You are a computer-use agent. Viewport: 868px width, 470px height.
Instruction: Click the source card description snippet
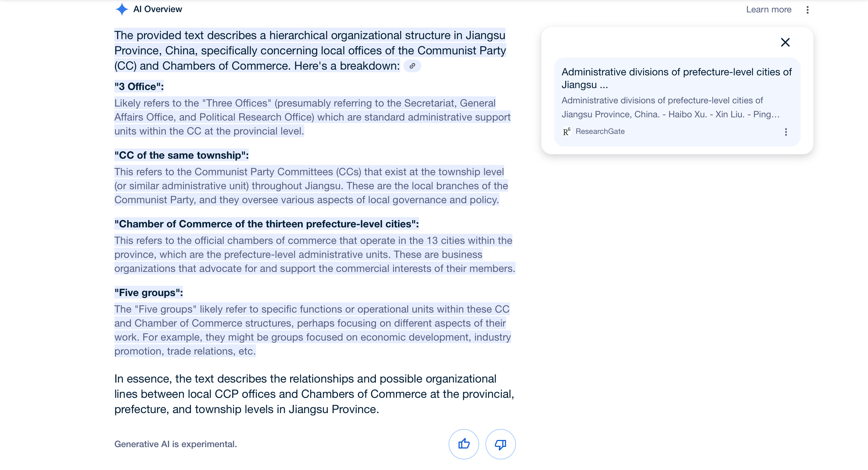pos(670,107)
